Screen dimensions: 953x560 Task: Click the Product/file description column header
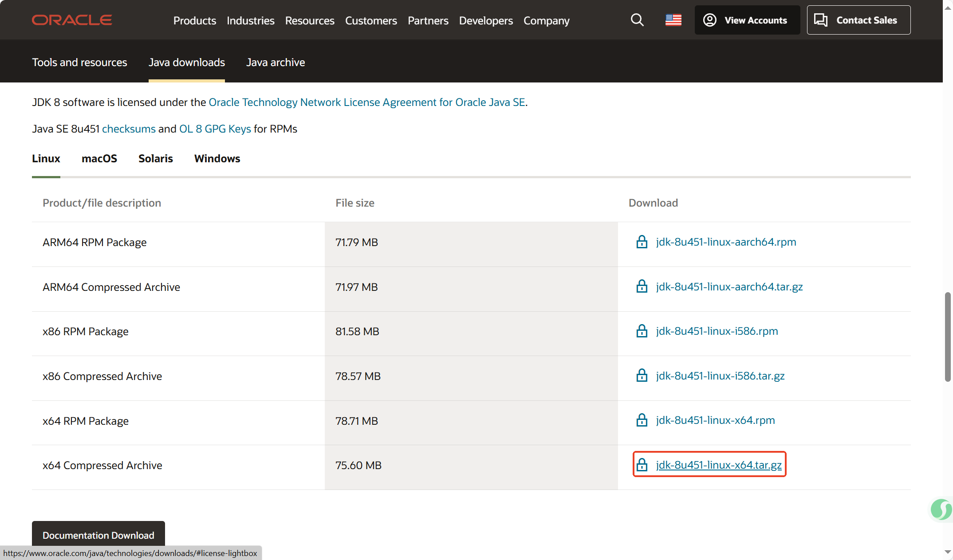click(x=102, y=203)
